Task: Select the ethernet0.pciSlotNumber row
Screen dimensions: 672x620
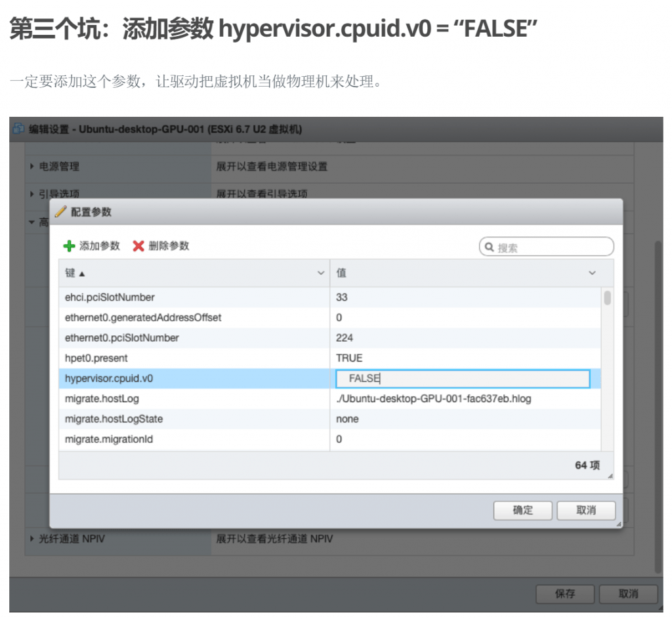Action: click(329, 338)
